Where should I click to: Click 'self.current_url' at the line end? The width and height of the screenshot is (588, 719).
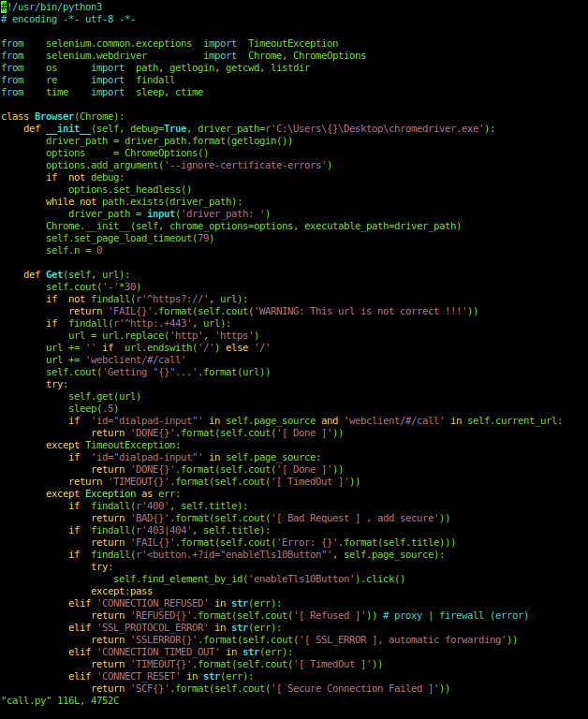[512, 421]
